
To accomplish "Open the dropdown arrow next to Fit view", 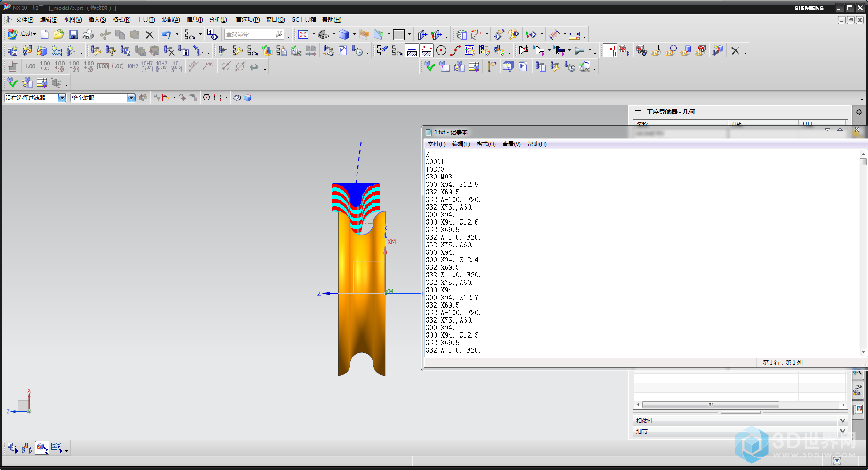I will click(x=314, y=34).
